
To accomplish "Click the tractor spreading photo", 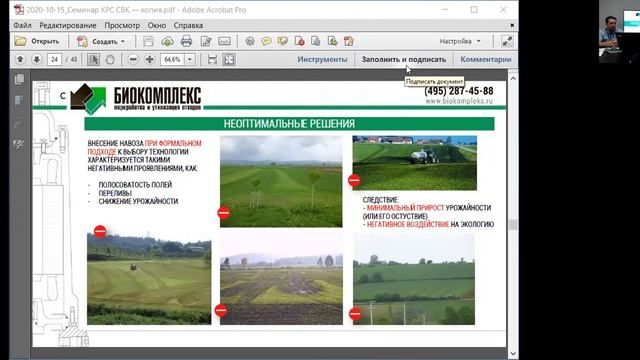I will (415, 163).
